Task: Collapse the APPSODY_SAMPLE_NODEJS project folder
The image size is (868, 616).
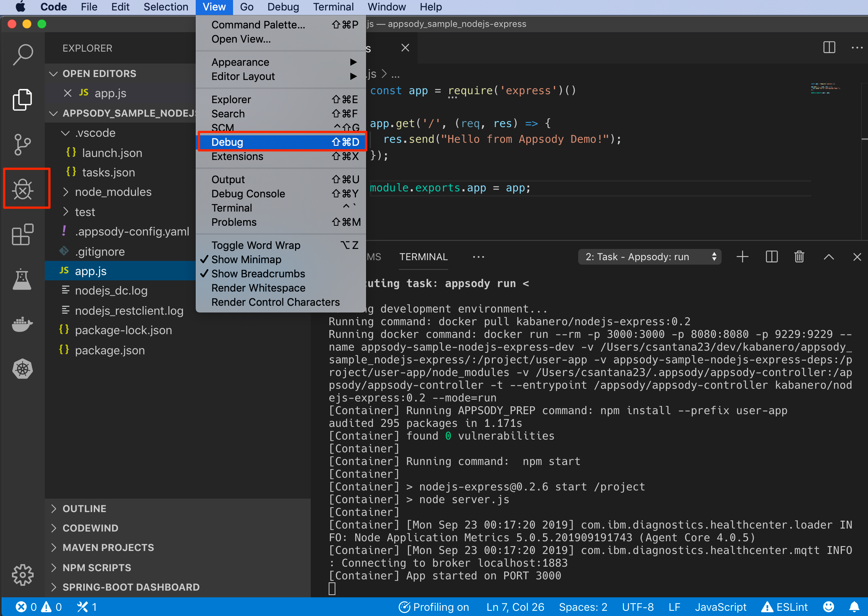Action: click(x=53, y=113)
